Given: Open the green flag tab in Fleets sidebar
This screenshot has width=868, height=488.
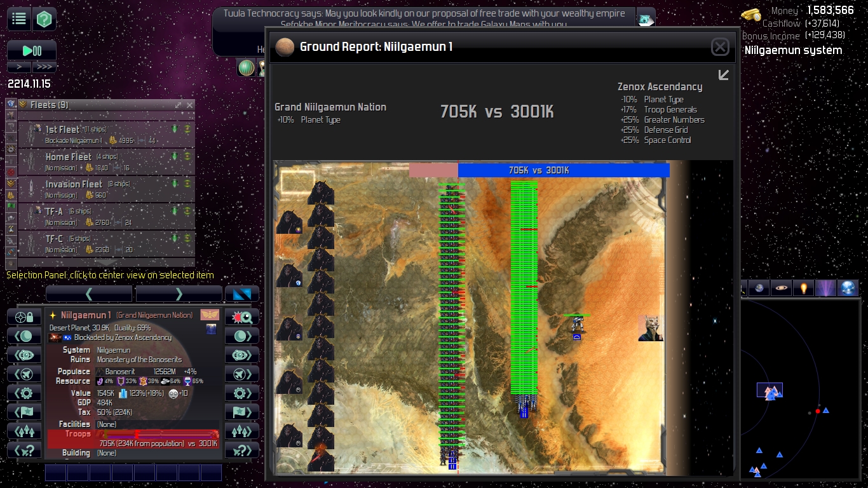Looking at the screenshot, I should tap(11, 206).
